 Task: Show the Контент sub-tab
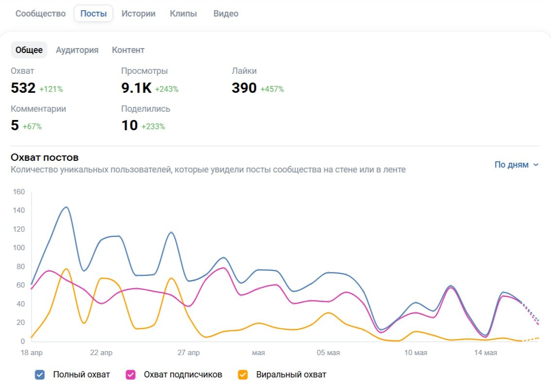point(128,50)
